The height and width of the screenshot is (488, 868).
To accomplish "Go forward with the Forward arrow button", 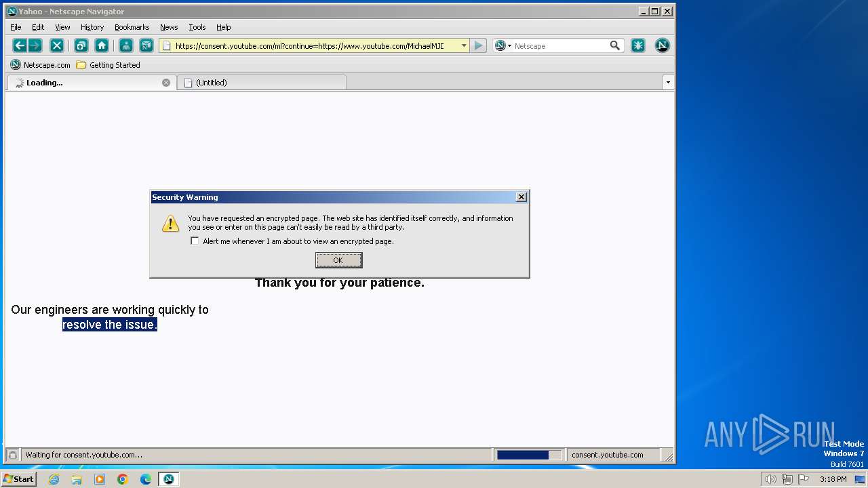I will [x=35, y=45].
